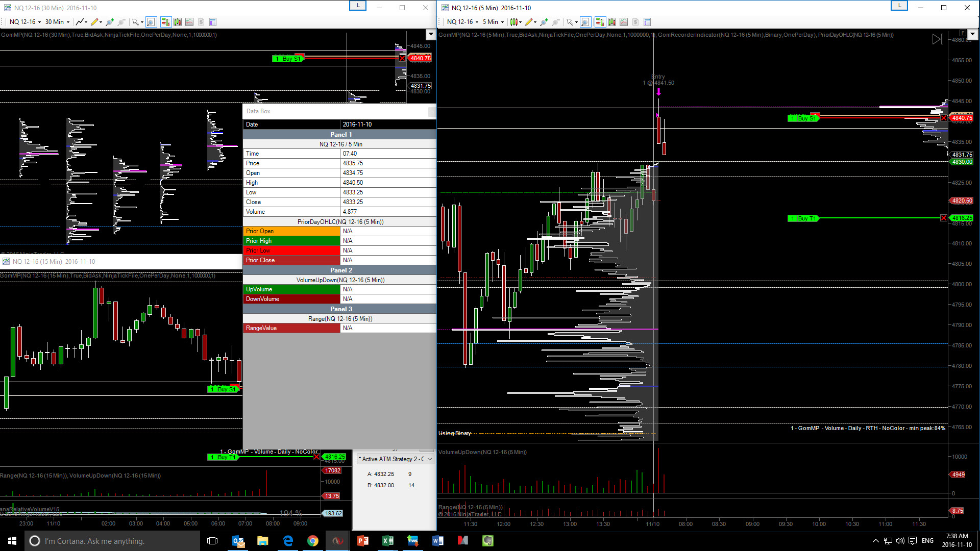Viewport: 980px width, 551px height.
Task: Open bar data series icon in 30 Min toolbar
Action: tap(177, 22)
